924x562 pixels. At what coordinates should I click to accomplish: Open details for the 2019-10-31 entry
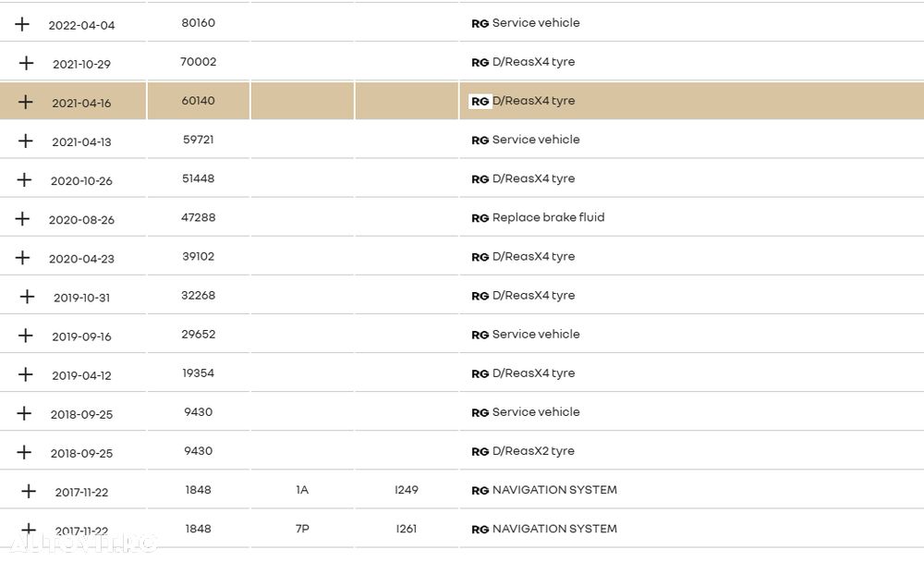click(26, 297)
